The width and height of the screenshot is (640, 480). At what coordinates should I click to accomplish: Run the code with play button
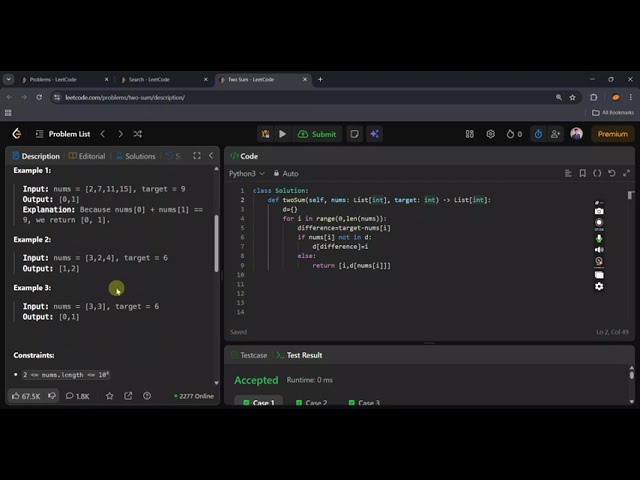click(282, 134)
